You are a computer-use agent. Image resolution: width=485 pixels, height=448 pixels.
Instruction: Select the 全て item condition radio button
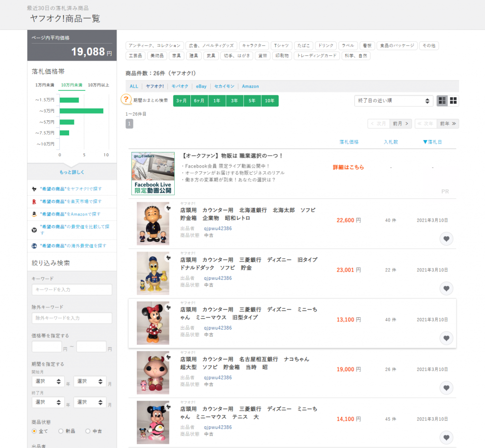point(34,431)
